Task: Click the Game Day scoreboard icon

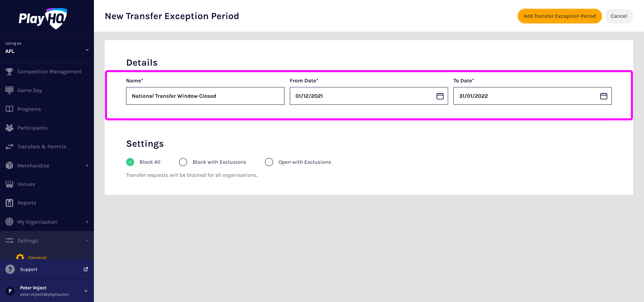Action: tap(9, 90)
